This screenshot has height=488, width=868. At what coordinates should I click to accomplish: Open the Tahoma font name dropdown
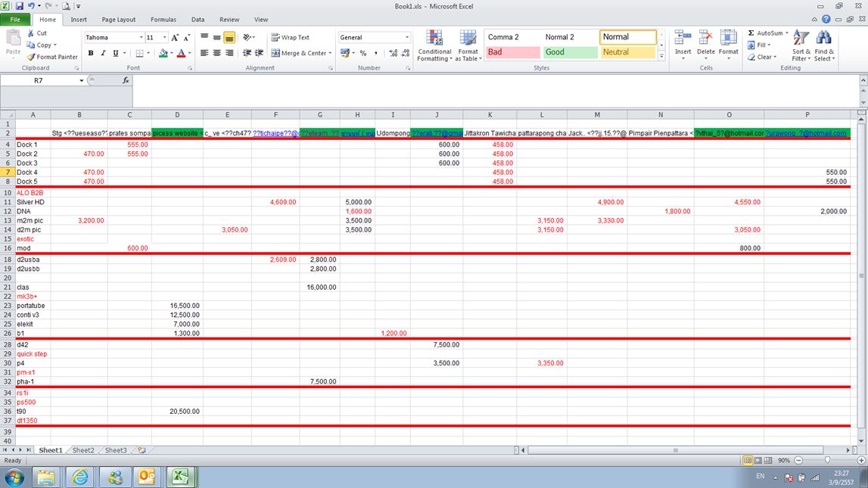pyautogui.click(x=141, y=37)
